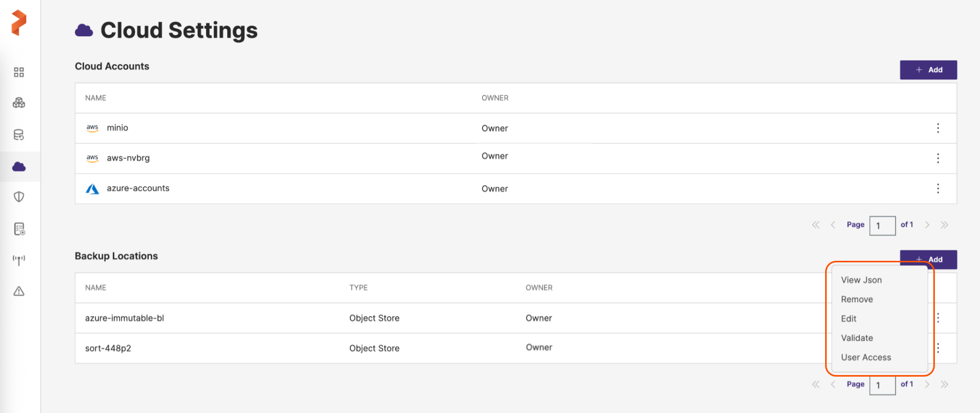Open the rules document icon in sidebar

coord(19,229)
